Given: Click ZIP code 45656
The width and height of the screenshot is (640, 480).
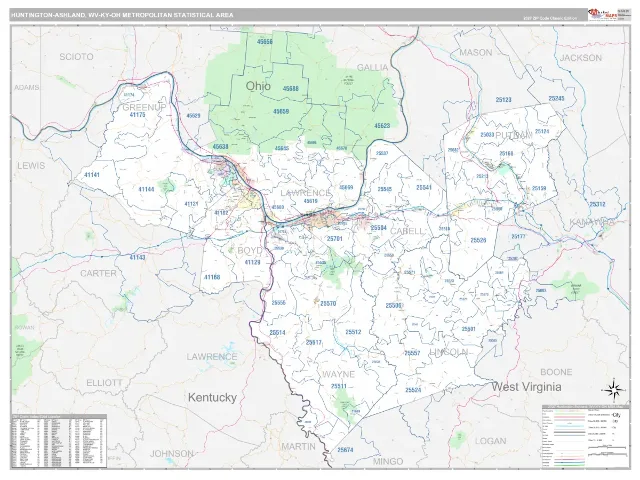Looking at the screenshot, I should pyautogui.click(x=265, y=42).
